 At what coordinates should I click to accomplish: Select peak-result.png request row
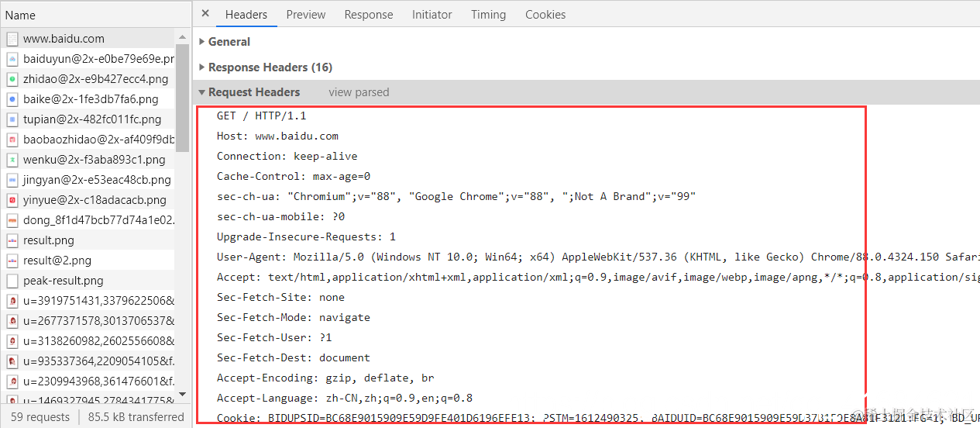(88, 281)
